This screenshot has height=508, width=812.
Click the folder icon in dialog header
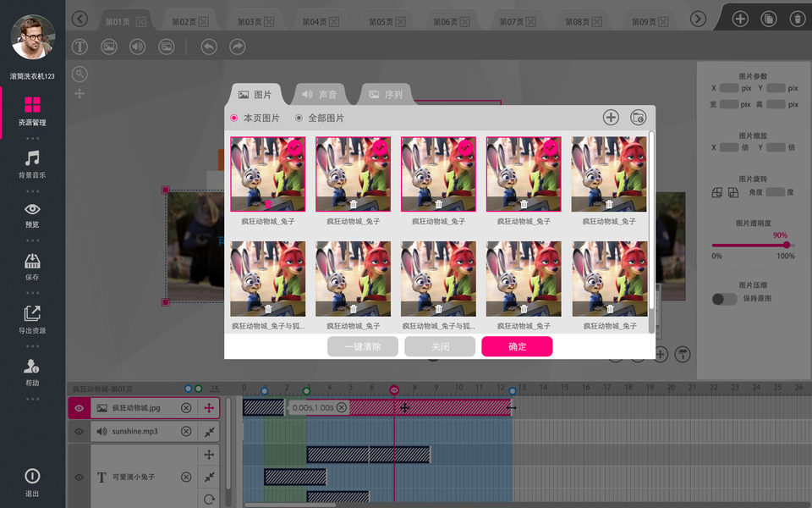coord(639,118)
